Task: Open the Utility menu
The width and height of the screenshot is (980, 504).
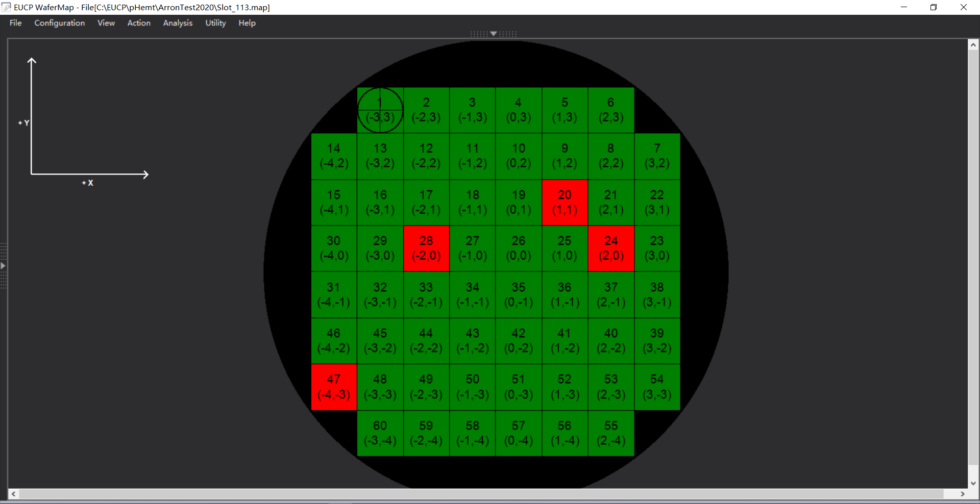Action: click(x=215, y=23)
